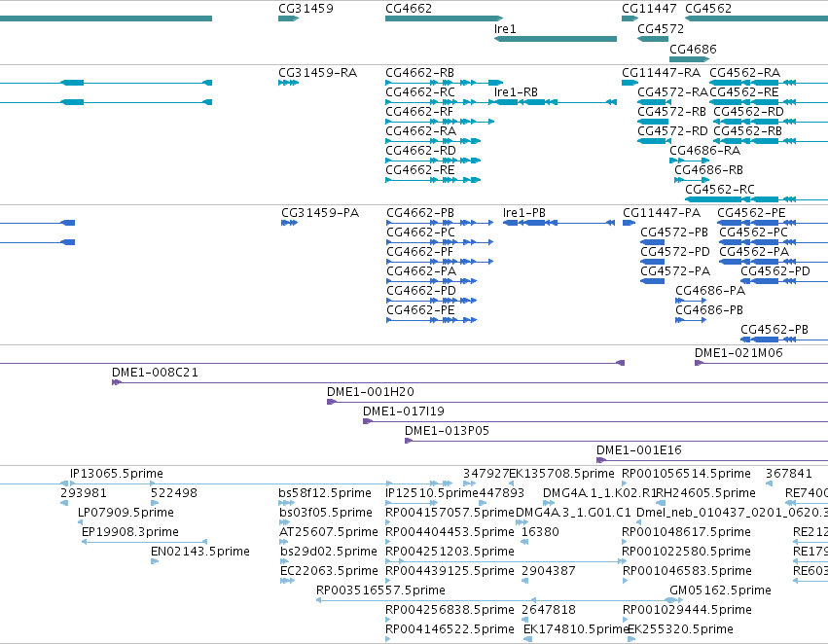Select protein CG11447-PA
The width and height of the screenshot is (828, 644).
click(x=662, y=213)
